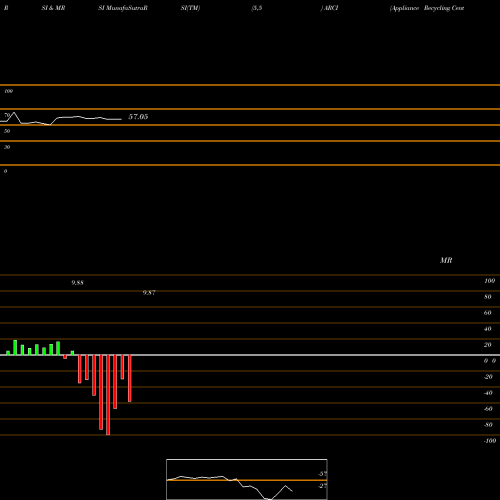Click the 'SI MunafaSutraR' header text
This screenshot has width=500, height=500.
[x=123, y=8]
